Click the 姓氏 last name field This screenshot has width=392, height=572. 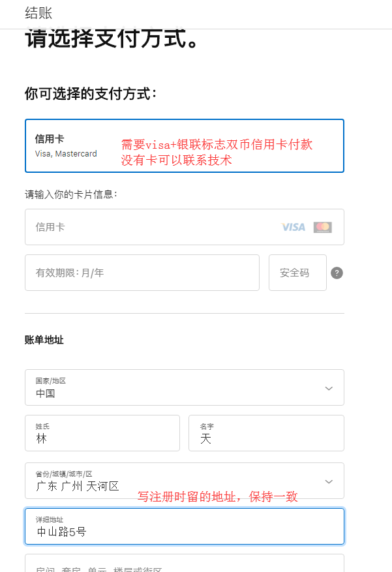point(102,433)
